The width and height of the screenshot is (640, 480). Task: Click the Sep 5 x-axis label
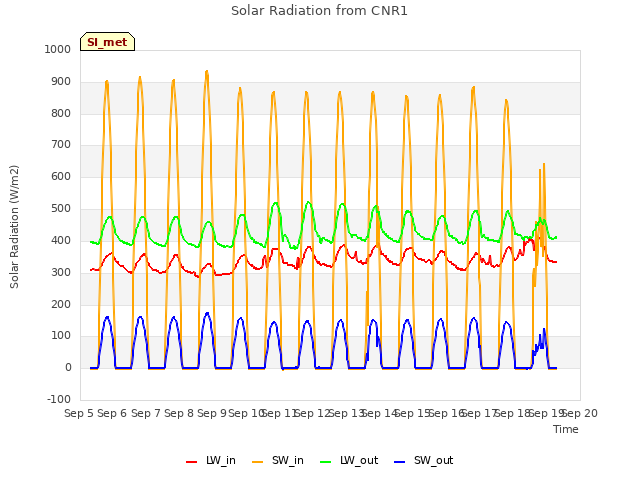[x=79, y=413]
